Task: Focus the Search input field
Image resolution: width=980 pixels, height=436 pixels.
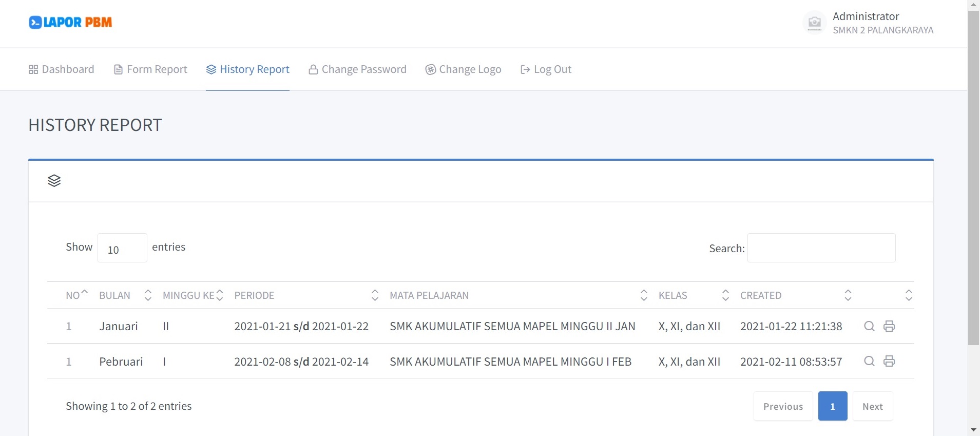Action: [821, 248]
